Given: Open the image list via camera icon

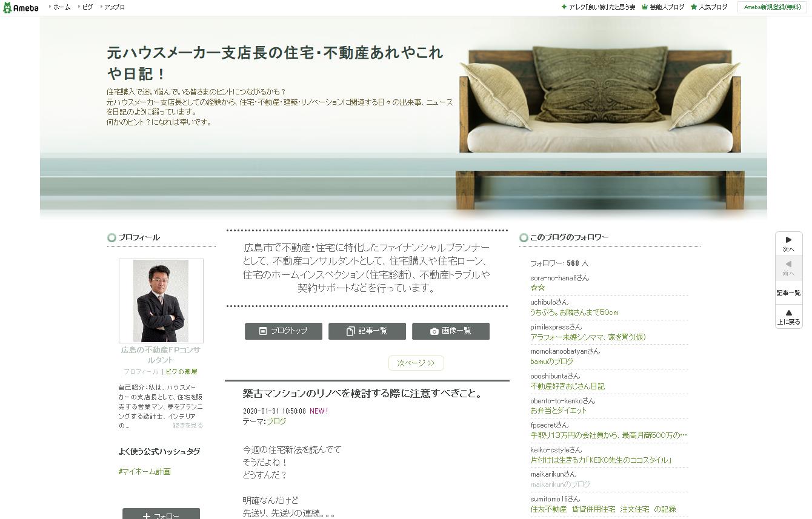Looking at the screenshot, I should (x=434, y=331).
